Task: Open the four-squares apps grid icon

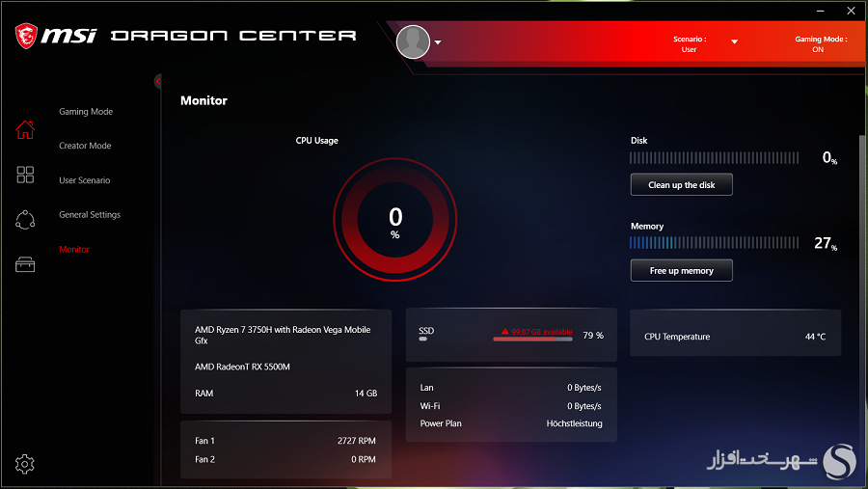Action: coord(25,175)
